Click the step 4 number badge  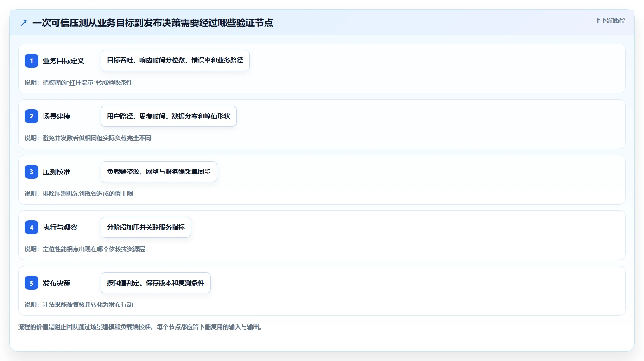pyautogui.click(x=32, y=227)
